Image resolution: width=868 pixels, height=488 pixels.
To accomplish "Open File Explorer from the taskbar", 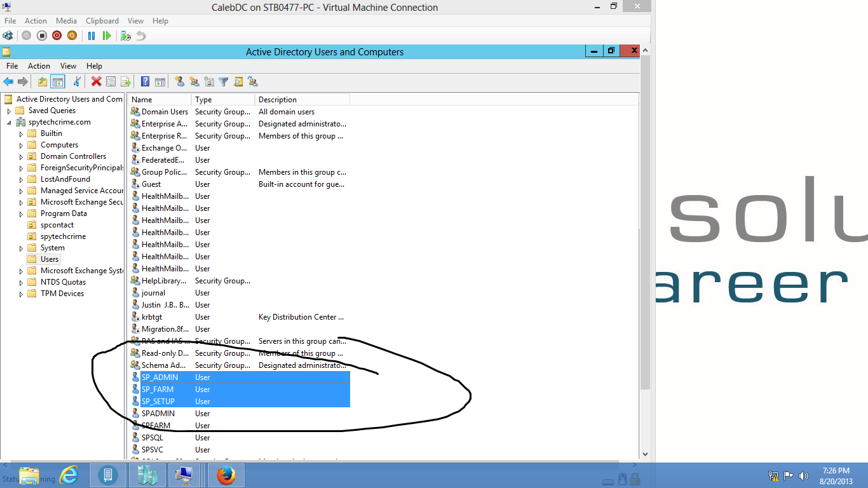I will (x=29, y=475).
